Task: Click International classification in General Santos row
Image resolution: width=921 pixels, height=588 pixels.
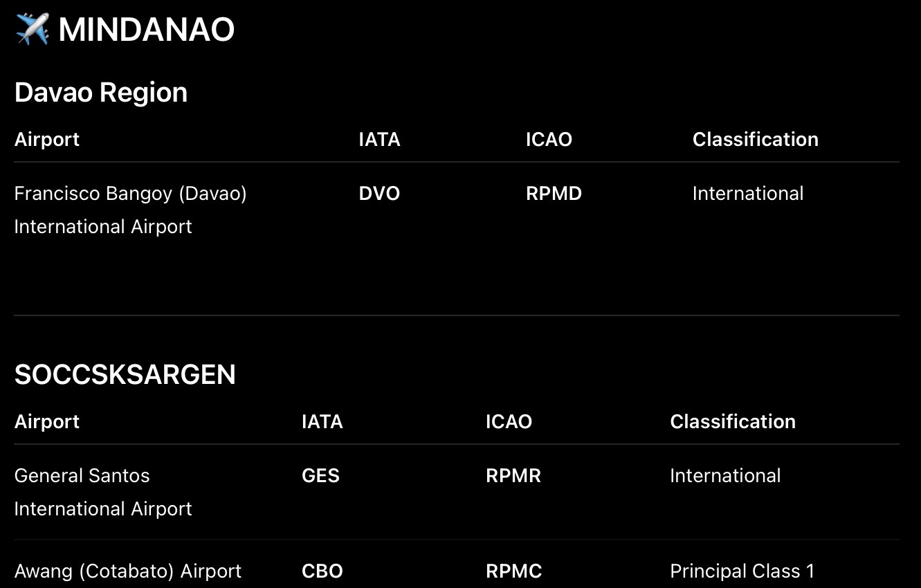Action: pos(725,476)
